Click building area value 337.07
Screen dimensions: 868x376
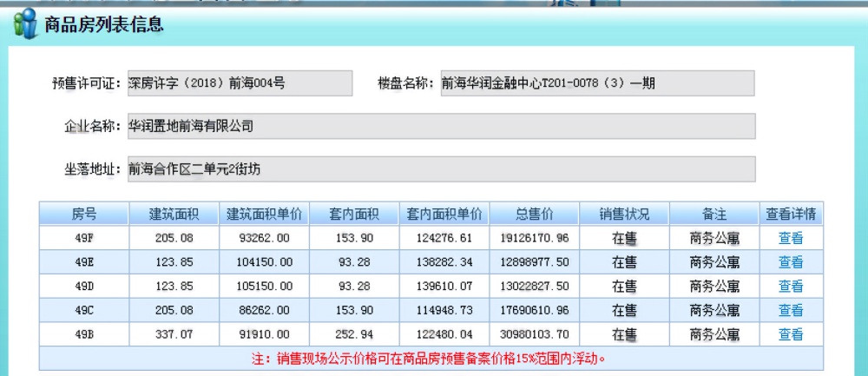[x=174, y=334]
